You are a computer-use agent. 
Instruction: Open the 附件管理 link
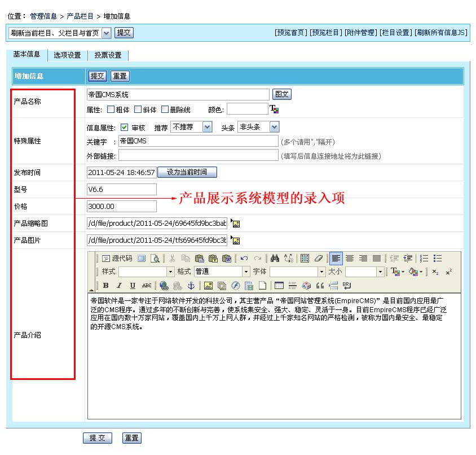pyautogui.click(x=361, y=33)
